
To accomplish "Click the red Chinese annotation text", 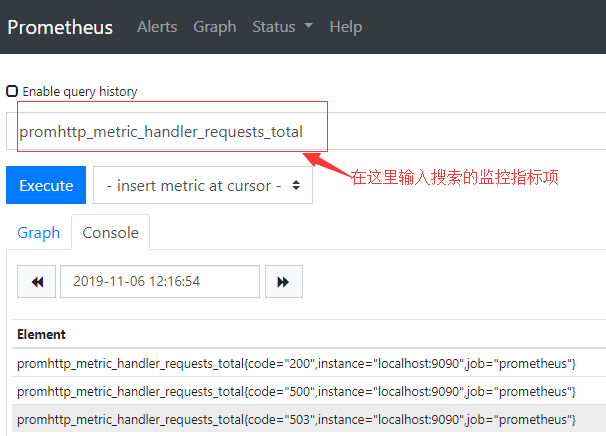I will 453,177.
